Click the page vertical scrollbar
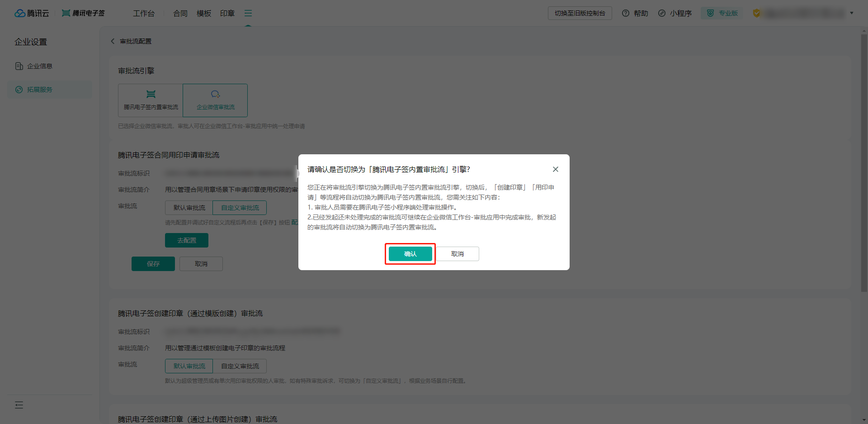Screen dimensions: 868x424 pyautogui.click(x=864, y=163)
